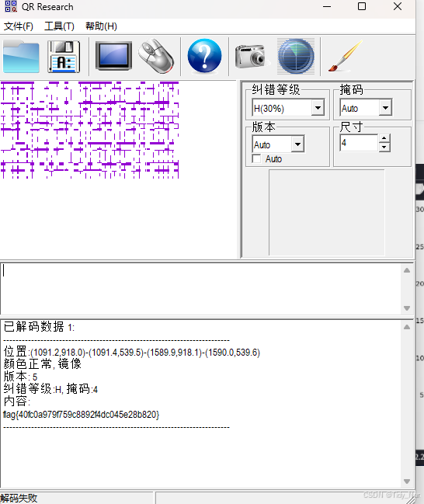Open the 帮助(H) menu
424x504 pixels.
click(101, 26)
